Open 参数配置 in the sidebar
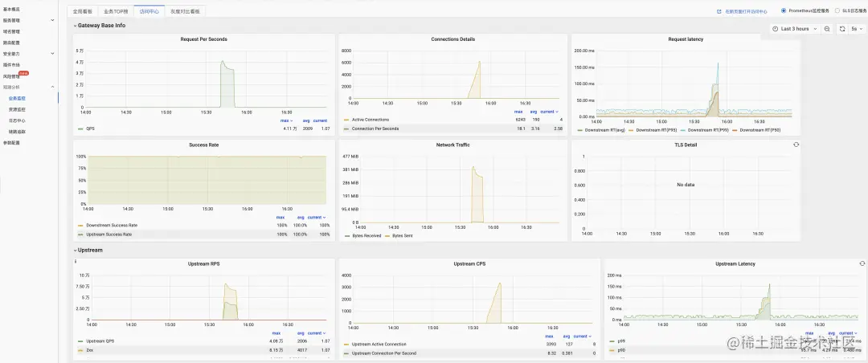This screenshot has width=868, height=363. (x=11, y=143)
